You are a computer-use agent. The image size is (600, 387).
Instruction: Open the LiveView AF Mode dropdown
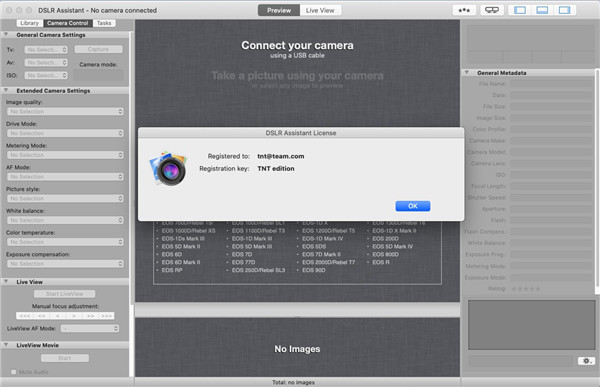pos(90,328)
